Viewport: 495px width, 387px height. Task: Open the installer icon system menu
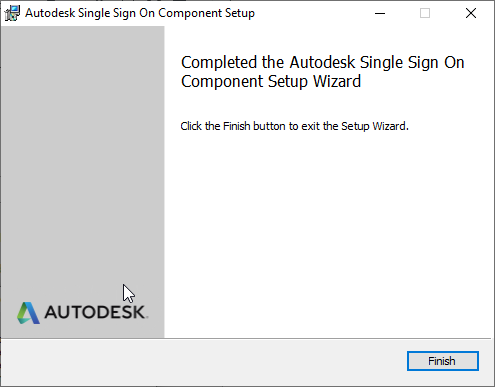click(x=12, y=13)
